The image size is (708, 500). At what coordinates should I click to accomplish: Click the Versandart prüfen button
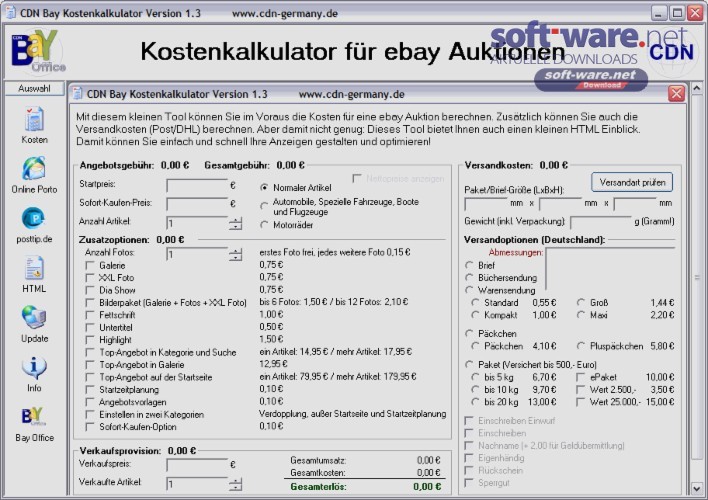click(632, 182)
